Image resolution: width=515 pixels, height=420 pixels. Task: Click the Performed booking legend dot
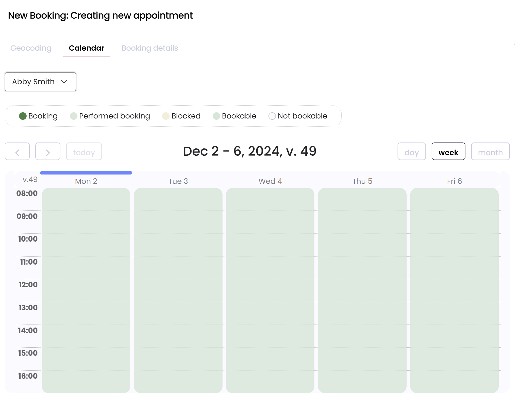coord(74,116)
